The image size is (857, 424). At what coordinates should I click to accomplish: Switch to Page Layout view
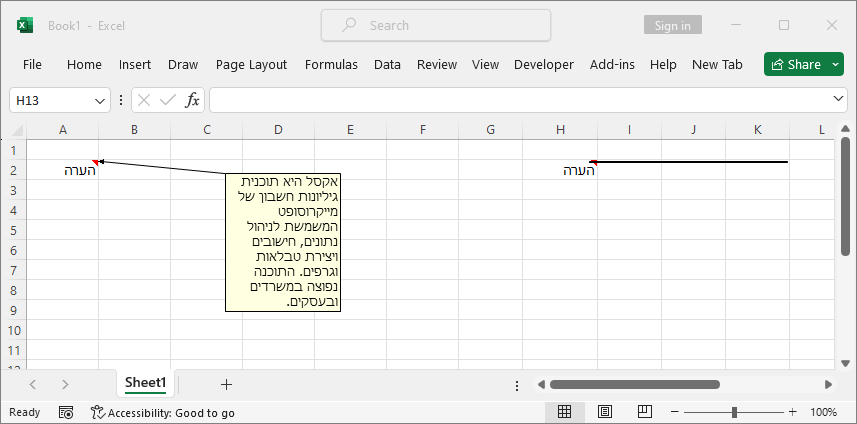[604, 412]
